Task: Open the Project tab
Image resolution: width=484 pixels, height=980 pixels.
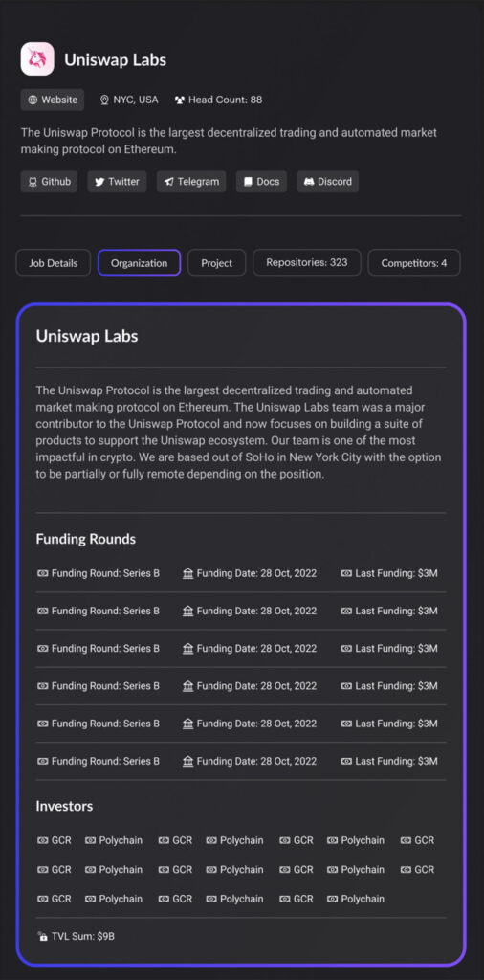Action: click(217, 263)
